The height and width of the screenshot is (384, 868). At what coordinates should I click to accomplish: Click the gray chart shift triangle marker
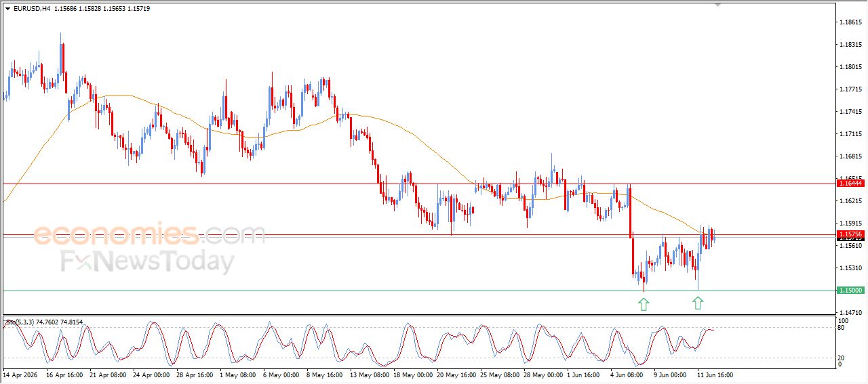coord(717,5)
